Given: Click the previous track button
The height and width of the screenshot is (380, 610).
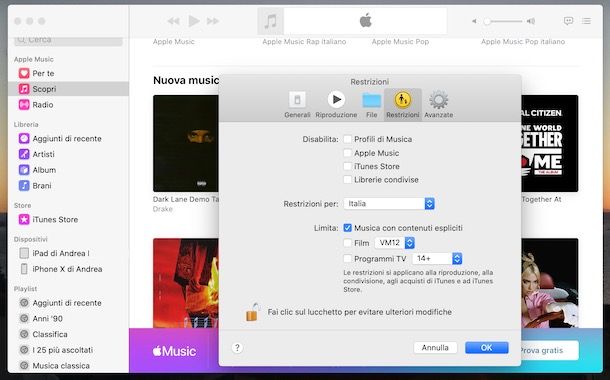Looking at the screenshot, I should (174, 21).
